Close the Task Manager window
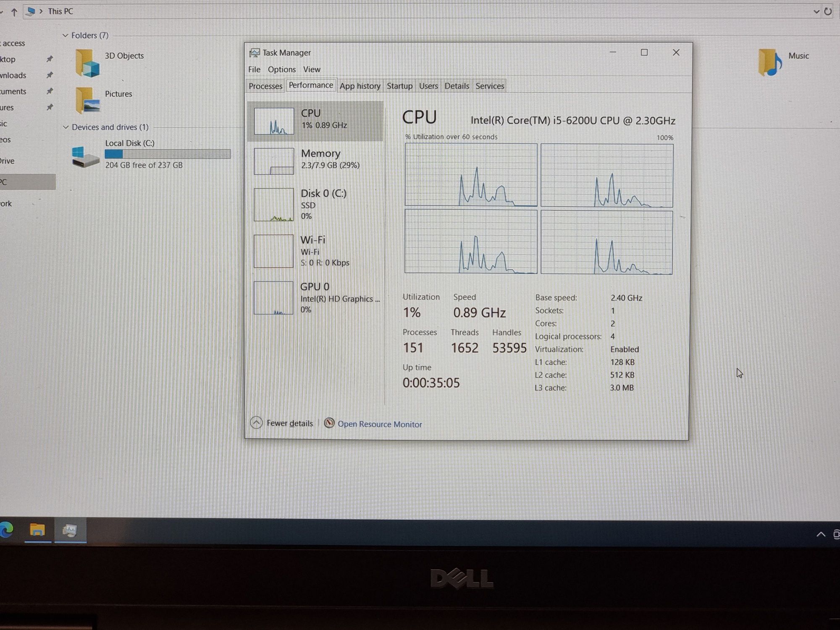Screen dimensions: 840x630 pyautogui.click(x=676, y=52)
